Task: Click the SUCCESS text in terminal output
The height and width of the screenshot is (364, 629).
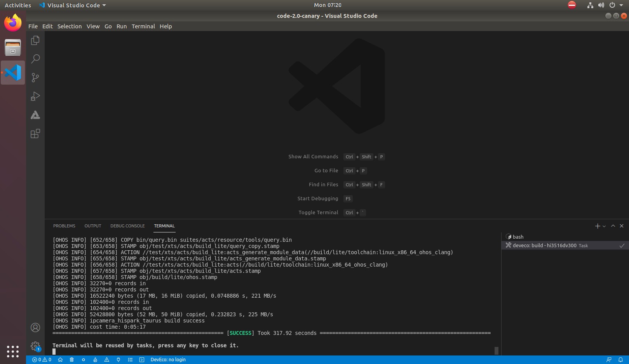Action: pyautogui.click(x=240, y=333)
